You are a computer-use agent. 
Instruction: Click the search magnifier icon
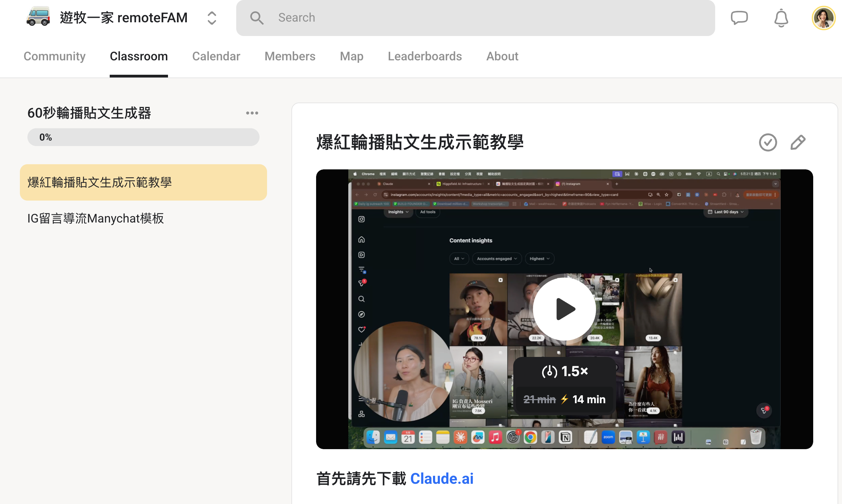pyautogui.click(x=256, y=18)
